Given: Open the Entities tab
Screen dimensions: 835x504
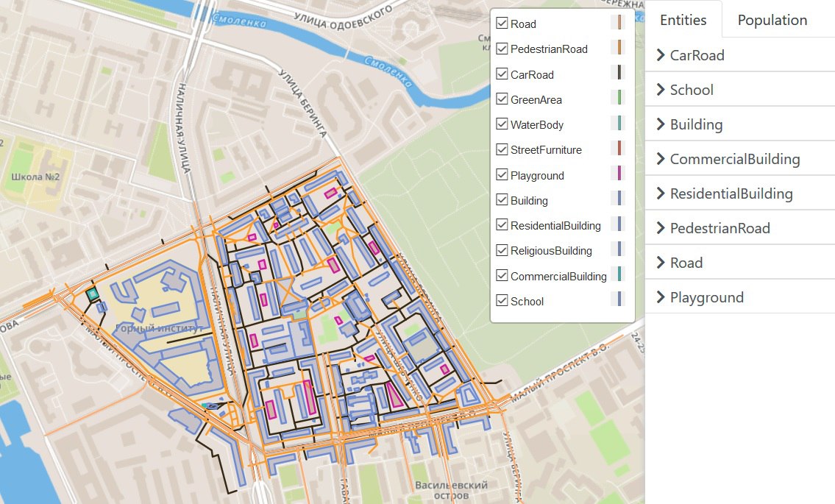Looking at the screenshot, I should pyautogui.click(x=683, y=21).
